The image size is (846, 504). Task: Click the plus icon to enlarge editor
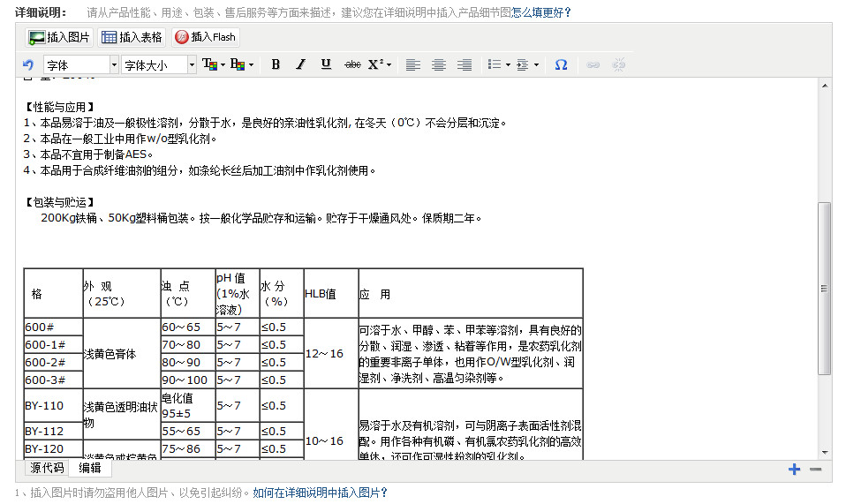pyautogui.click(x=794, y=470)
